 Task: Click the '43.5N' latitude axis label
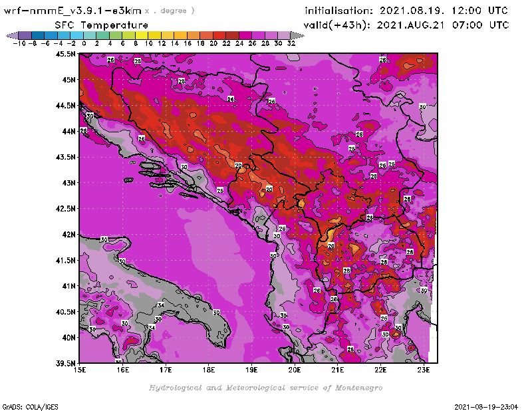[x=65, y=157]
